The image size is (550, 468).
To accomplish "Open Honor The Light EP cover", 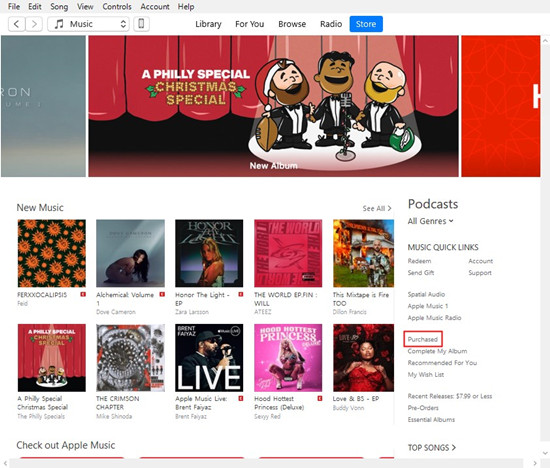I will point(209,253).
